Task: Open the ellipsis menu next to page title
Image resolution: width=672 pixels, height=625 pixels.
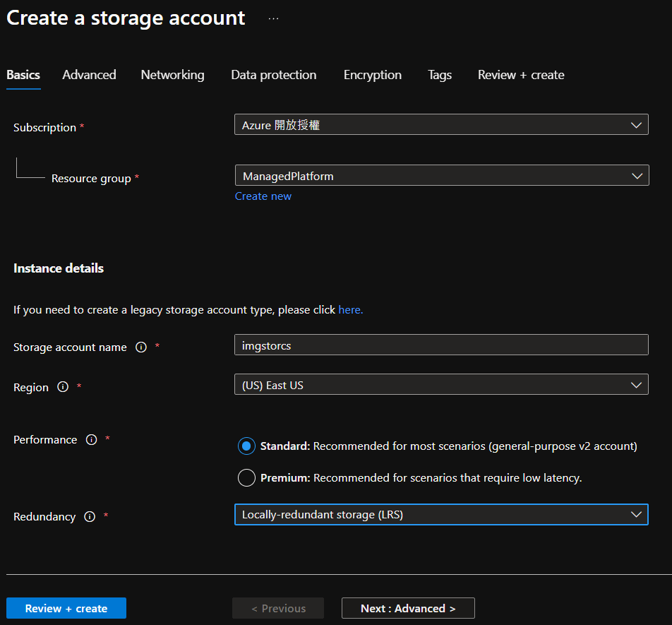Action: [x=274, y=19]
